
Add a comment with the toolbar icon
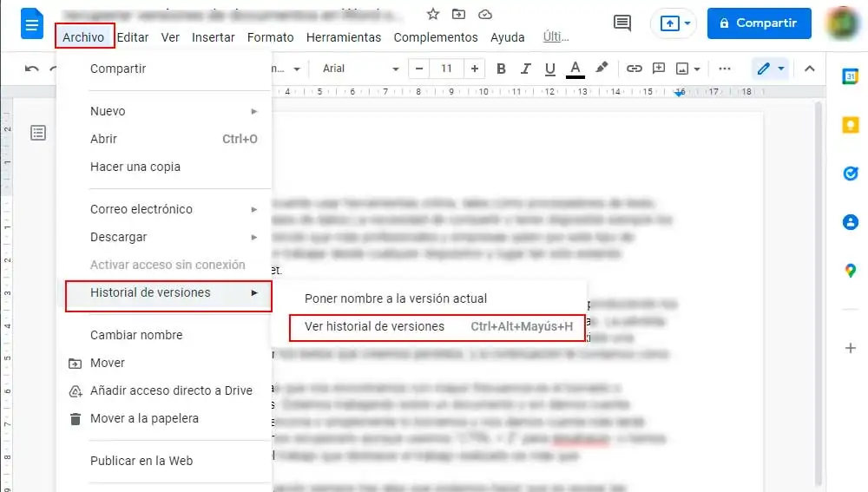pyautogui.click(x=659, y=69)
